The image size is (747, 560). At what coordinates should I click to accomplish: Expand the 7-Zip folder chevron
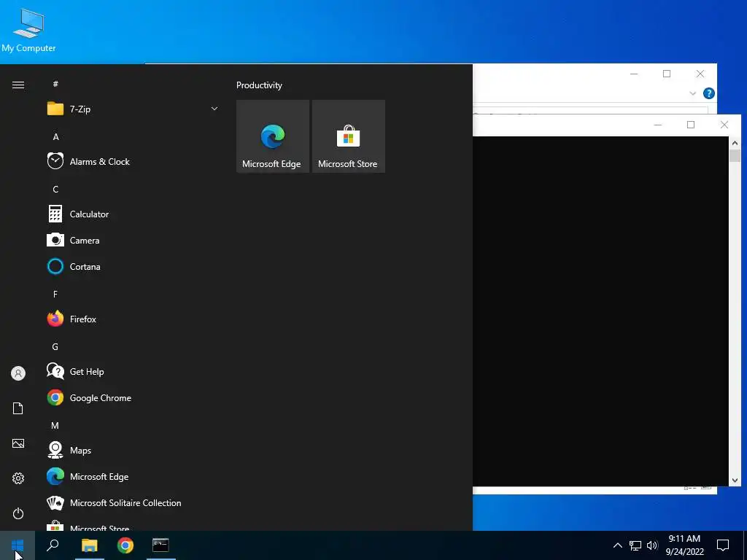coord(214,109)
